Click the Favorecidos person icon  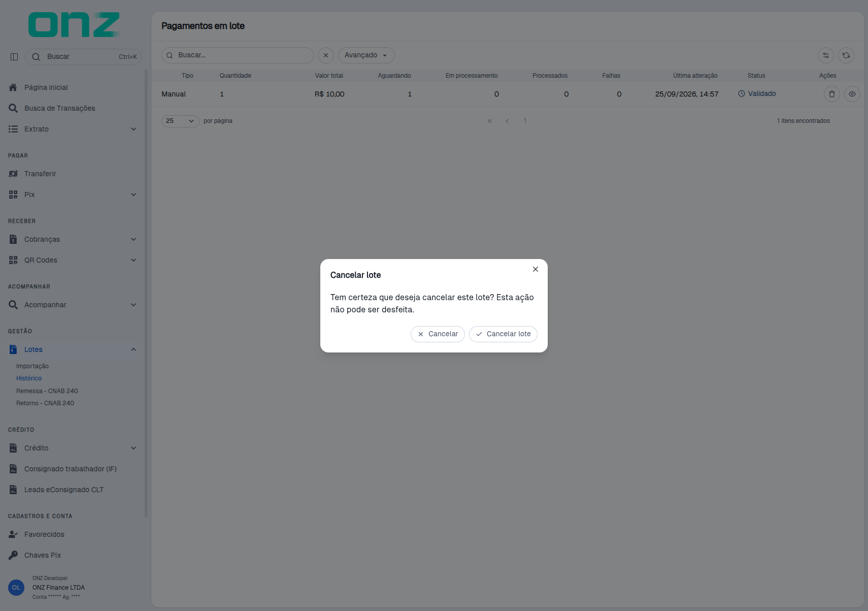pyautogui.click(x=13, y=534)
